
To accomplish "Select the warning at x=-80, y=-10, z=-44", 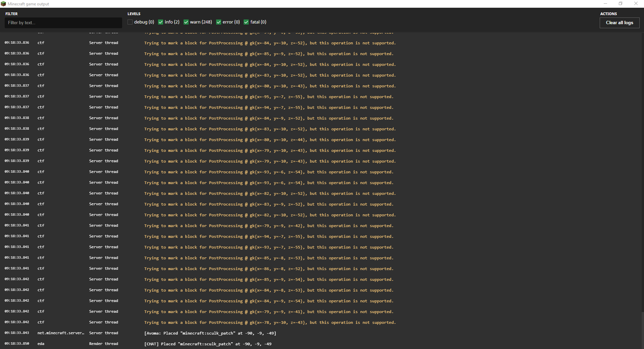I will (x=270, y=140).
